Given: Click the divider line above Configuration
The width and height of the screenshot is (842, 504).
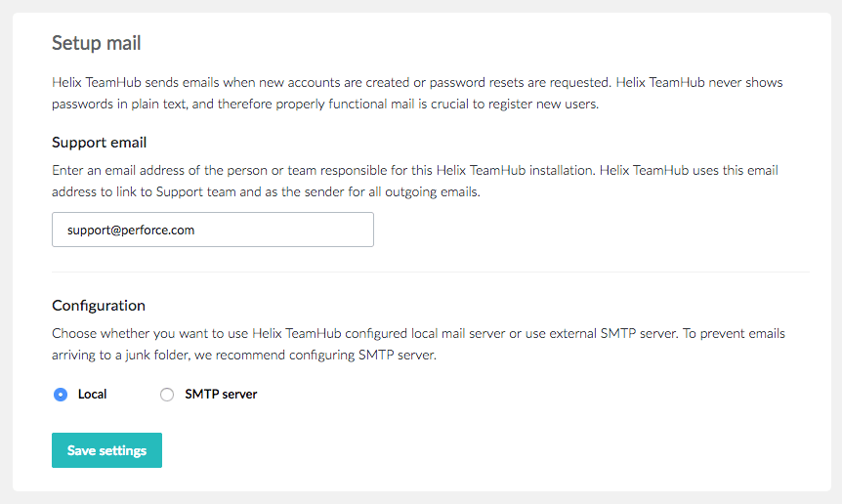Looking at the screenshot, I should pyautogui.click(x=430, y=272).
